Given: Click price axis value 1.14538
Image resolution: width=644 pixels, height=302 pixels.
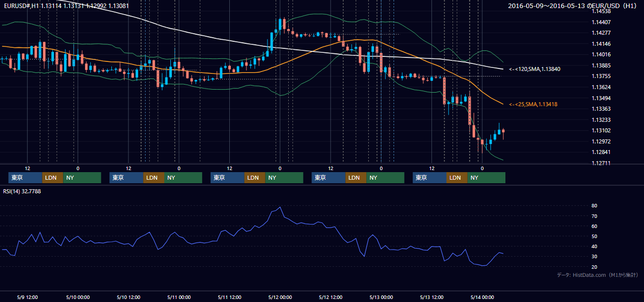Looking at the screenshot, I should coord(602,11).
